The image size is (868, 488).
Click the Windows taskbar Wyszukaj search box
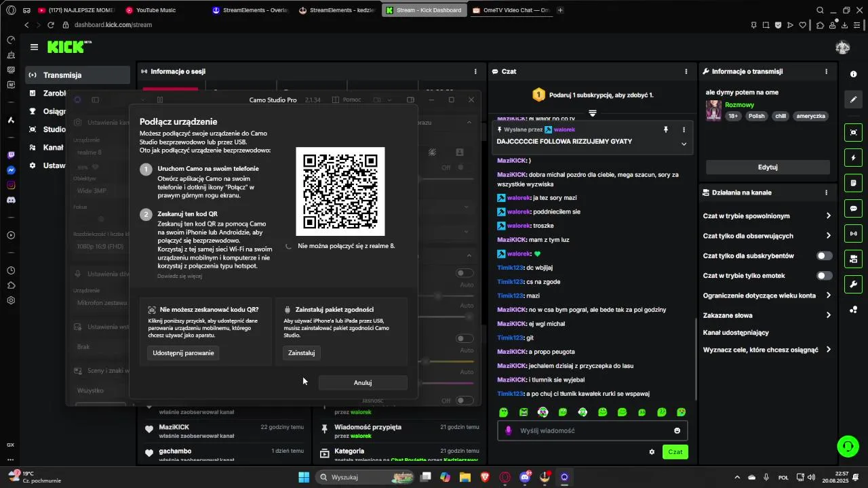pos(366,477)
